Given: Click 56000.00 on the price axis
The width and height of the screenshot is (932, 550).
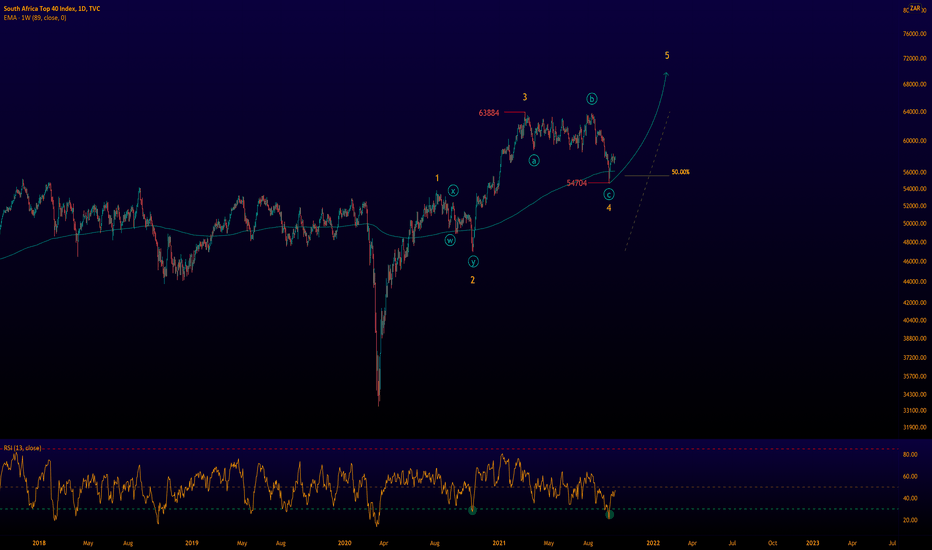Looking at the screenshot, I should [915, 172].
